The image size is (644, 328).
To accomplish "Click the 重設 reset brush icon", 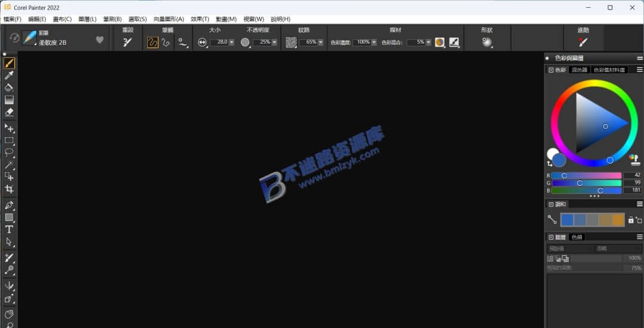I will click(128, 42).
